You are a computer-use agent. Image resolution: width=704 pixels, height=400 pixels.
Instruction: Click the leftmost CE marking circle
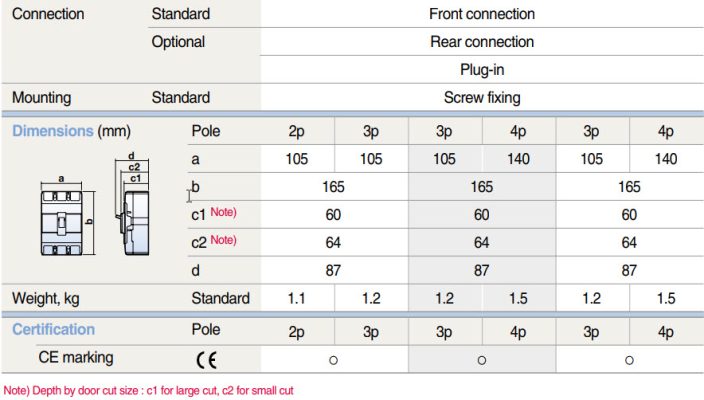click(334, 358)
